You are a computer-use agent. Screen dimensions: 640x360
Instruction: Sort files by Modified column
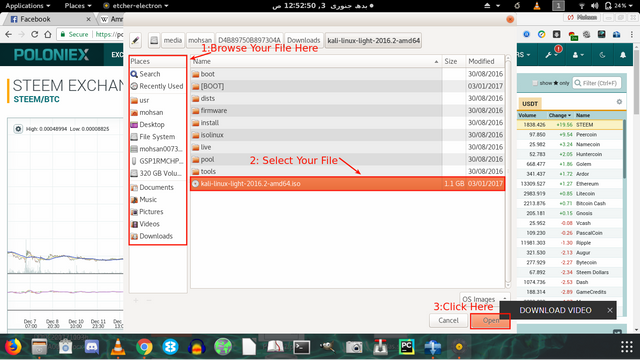coord(485,61)
